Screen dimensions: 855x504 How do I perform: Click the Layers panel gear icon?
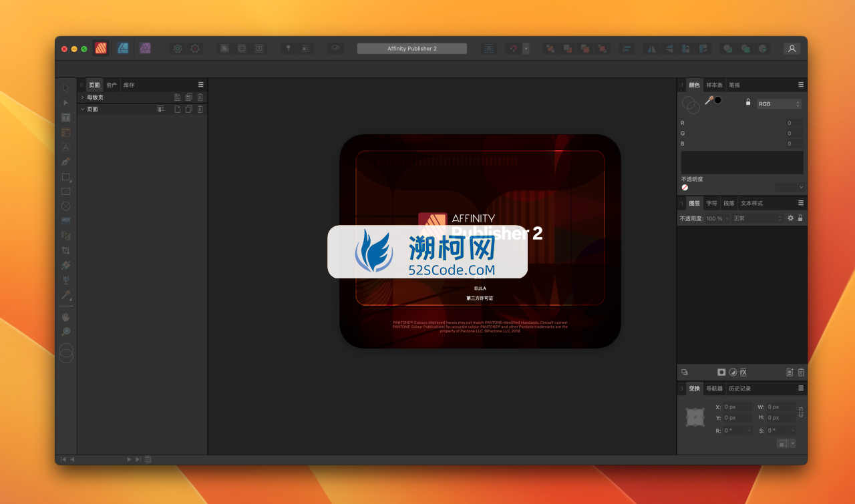pos(790,218)
